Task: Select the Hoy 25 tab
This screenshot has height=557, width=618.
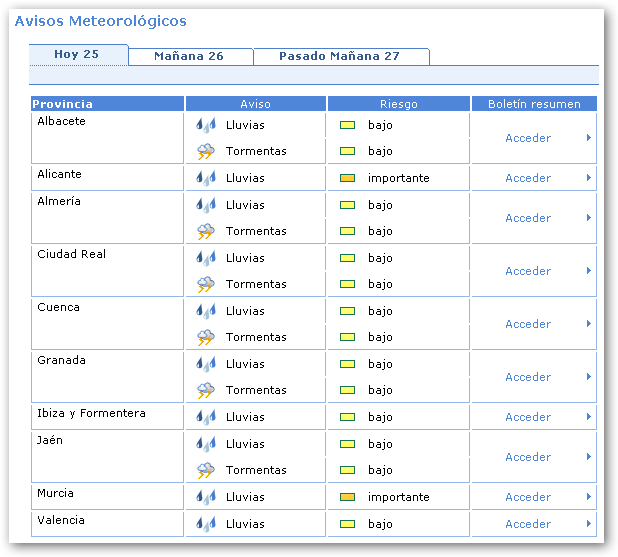Action: tap(77, 55)
